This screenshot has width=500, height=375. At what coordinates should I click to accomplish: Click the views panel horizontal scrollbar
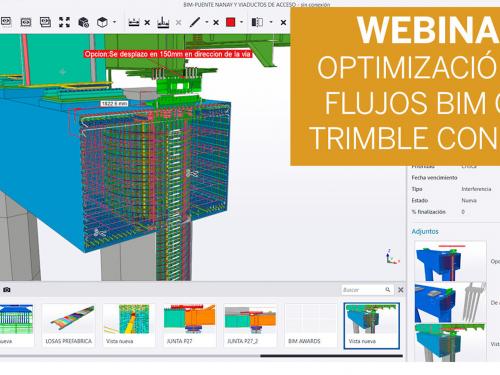331,356
